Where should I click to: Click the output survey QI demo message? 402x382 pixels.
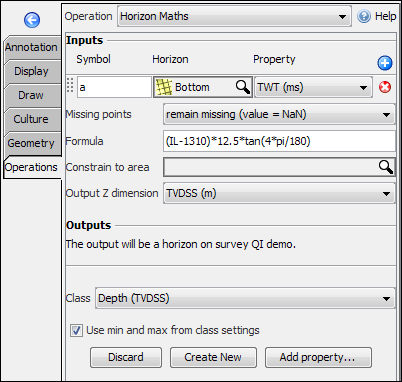[181, 244]
